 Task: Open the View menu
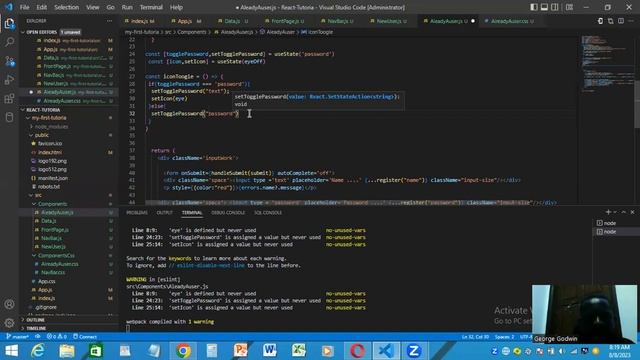tap(93, 7)
